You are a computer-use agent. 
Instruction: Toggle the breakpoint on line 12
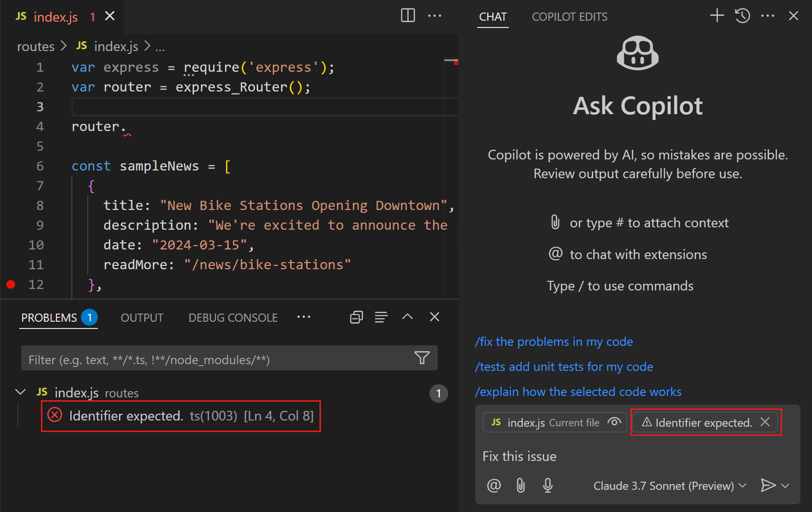[x=11, y=284]
